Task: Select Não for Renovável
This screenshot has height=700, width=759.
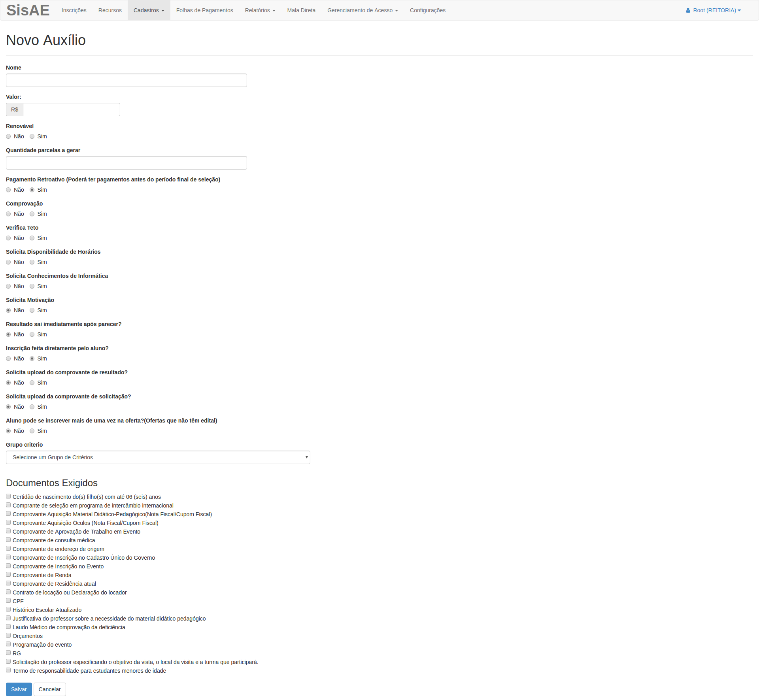Action: click(8, 136)
